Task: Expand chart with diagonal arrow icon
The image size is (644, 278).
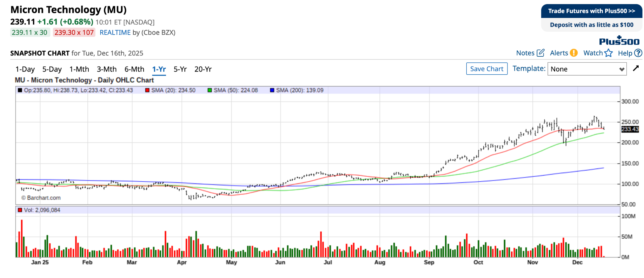Action: click(636, 68)
